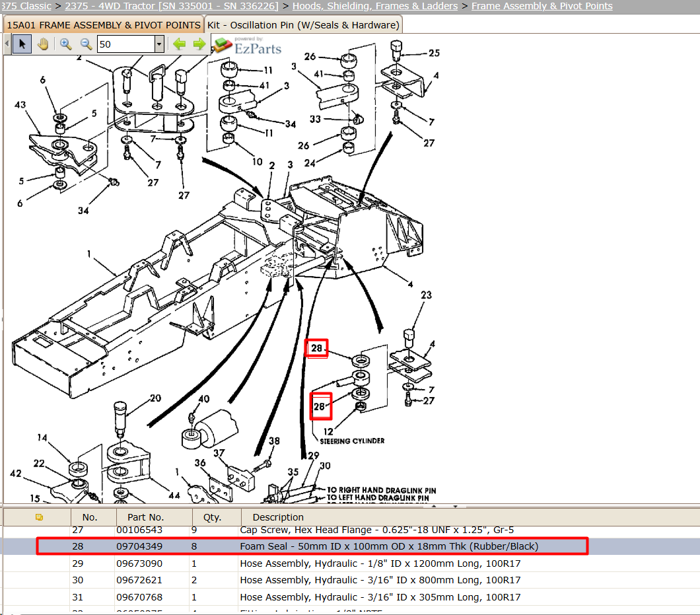The image size is (700, 615).
Task: Click part number 09672621
Action: pyautogui.click(x=139, y=580)
